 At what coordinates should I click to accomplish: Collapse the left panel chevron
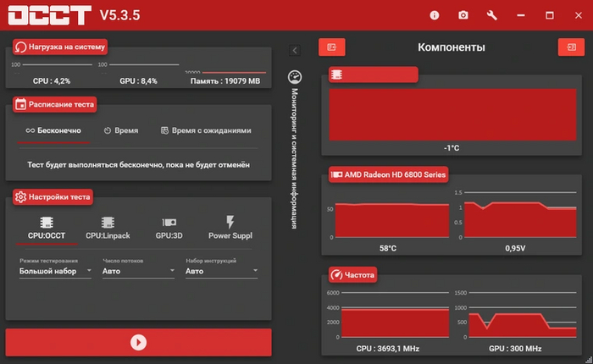click(295, 50)
